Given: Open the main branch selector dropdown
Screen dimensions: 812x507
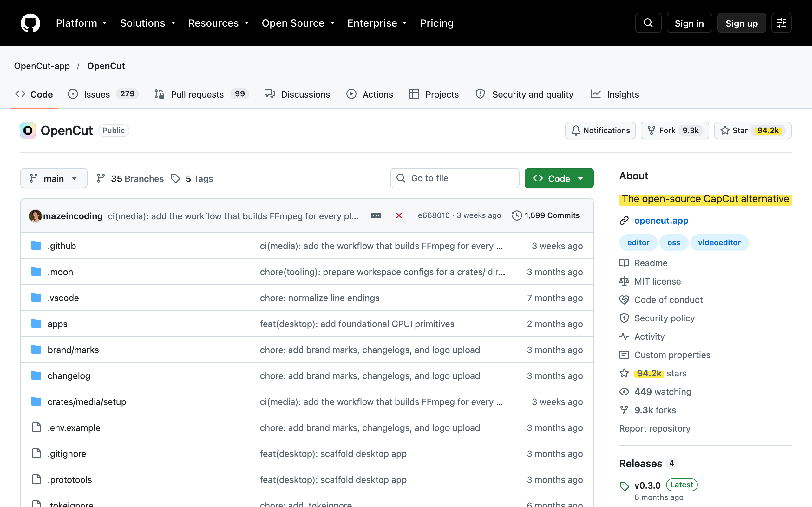Looking at the screenshot, I should [54, 178].
